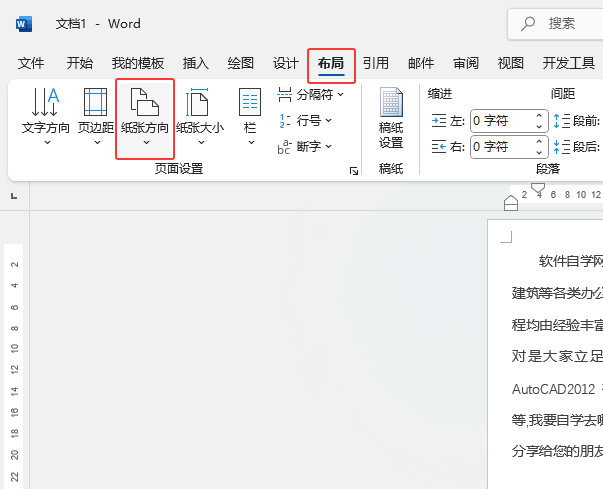Decrease the left indent 左 value
This screenshot has width=603, height=489.
click(x=539, y=126)
